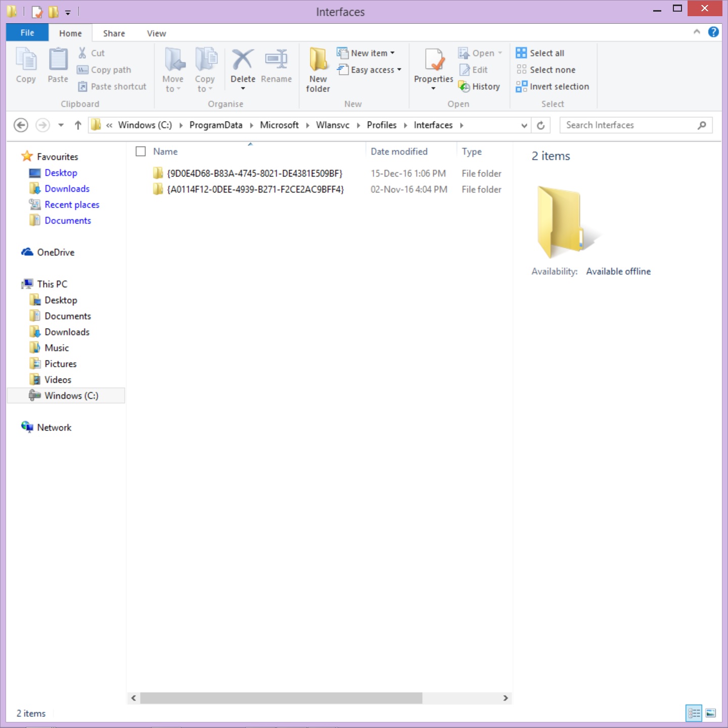Open the File menu tab
Screen dimensions: 728x728
click(x=27, y=32)
